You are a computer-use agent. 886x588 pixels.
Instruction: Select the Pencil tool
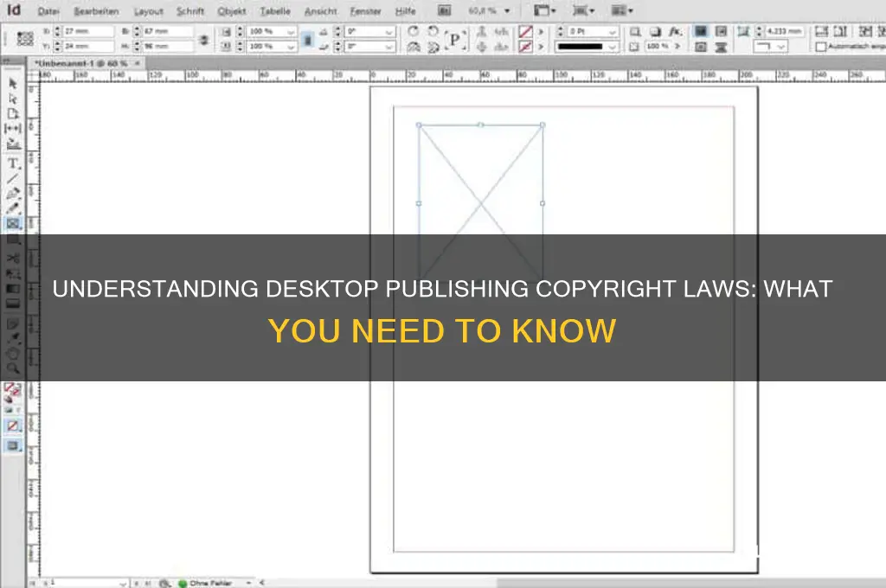12,208
